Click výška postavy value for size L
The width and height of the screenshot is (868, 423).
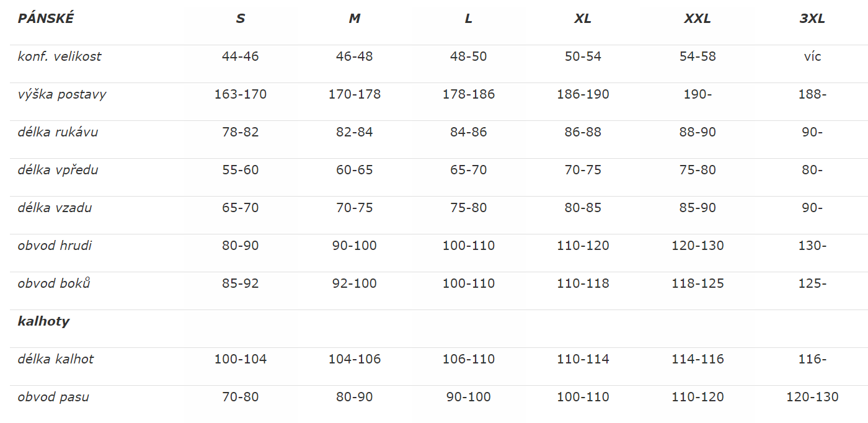[x=469, y=94]
